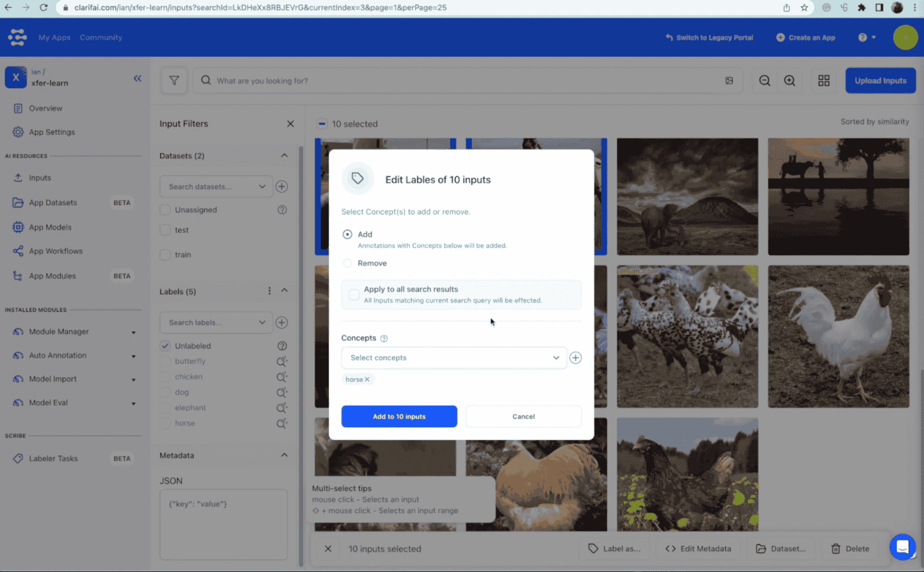Uncheck the Unlabeled label filter
Viewport: 924px width, 572px height.
(165, 346)
